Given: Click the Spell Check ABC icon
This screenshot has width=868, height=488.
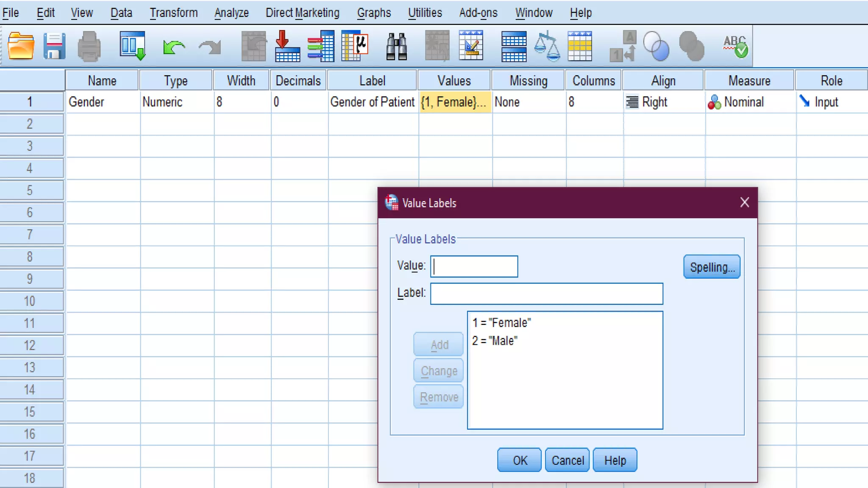Looking at the screenshot, I should click(x=735, y=46).
